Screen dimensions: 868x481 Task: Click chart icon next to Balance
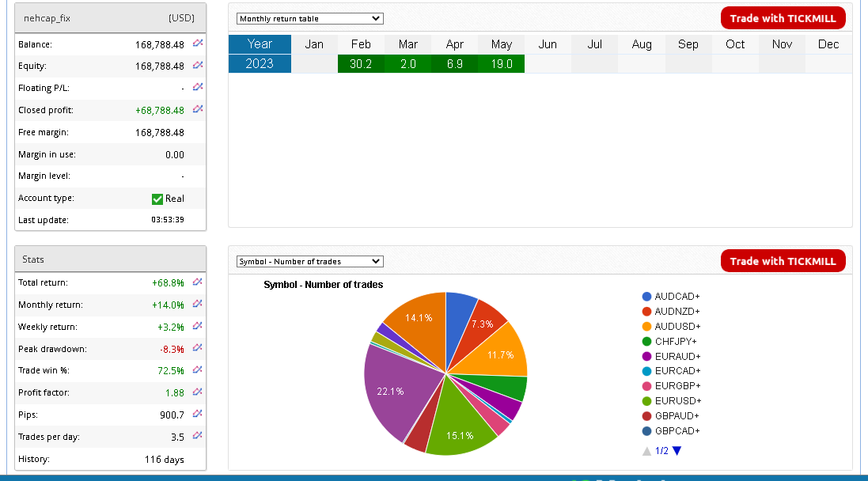pyautogui.click(x=198, y=44)
